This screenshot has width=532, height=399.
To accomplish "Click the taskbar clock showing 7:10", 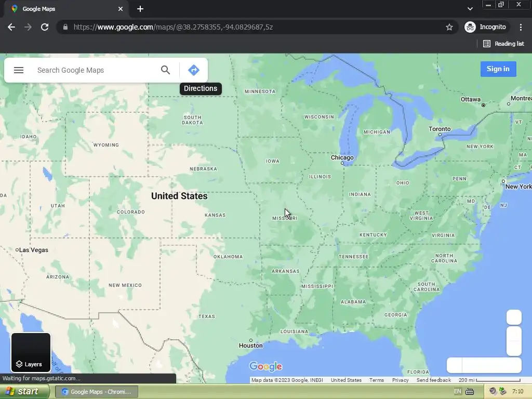I will pos(518,392).
